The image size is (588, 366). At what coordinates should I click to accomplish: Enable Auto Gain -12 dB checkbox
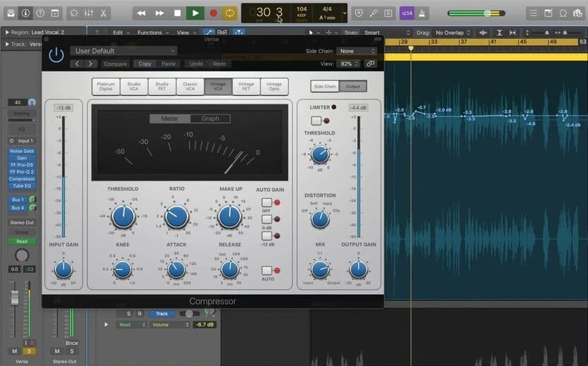click(267, 236)
